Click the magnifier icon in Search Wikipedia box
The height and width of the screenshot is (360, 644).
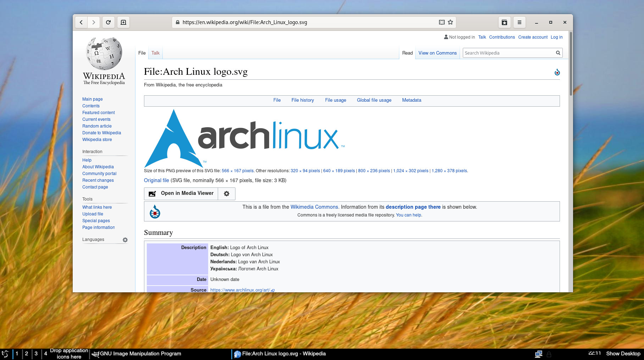pyautogui.click(x=558, y=52)
